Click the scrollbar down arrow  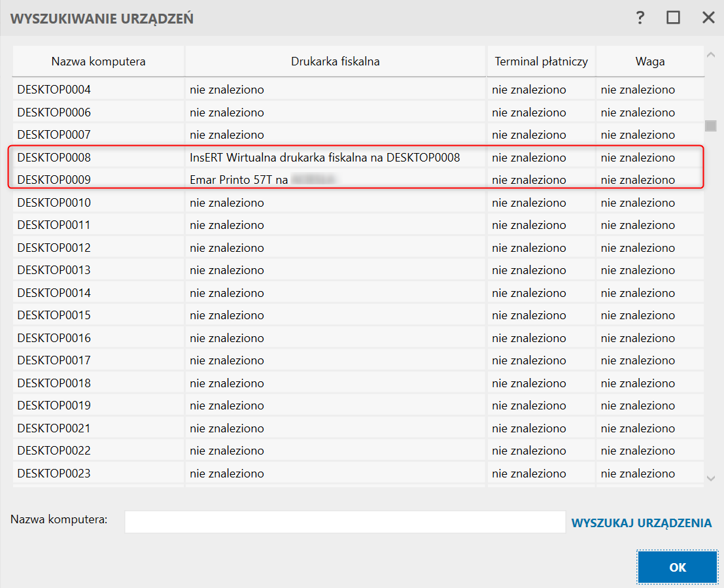(x=711, y=479)
